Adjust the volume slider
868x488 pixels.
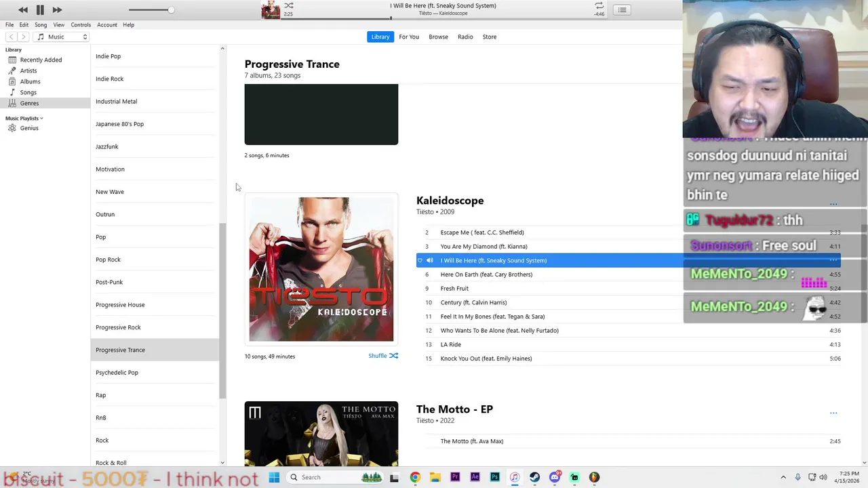tap(151, 9)
